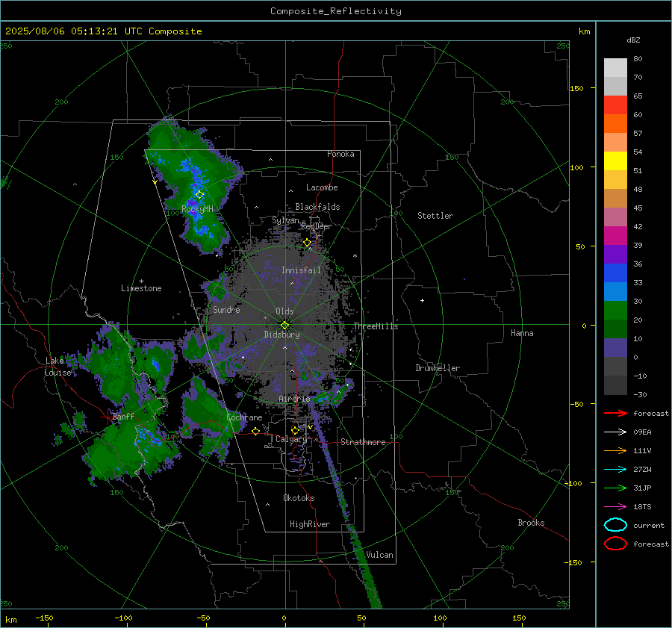Screen dimensions: 672x628
Task: Click the cyan current ellipse legend icon
Action: tap(615, 525)
